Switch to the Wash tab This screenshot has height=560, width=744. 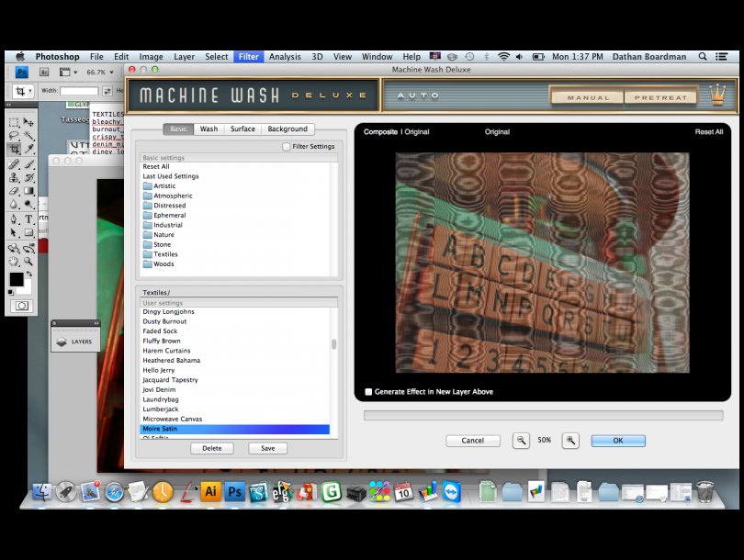click(209, 129)
